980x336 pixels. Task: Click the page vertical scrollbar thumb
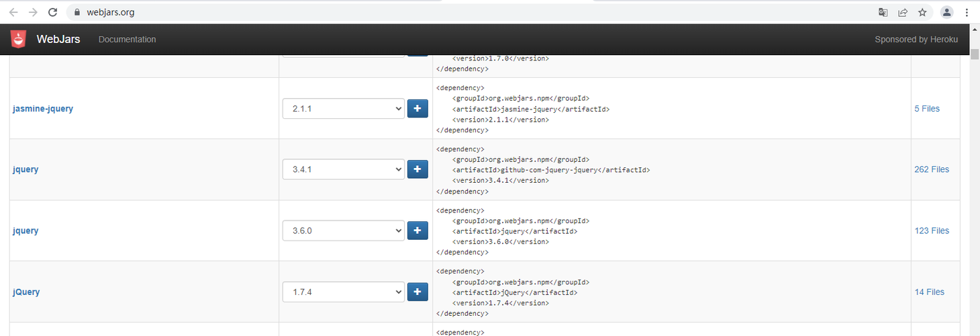point(975,53)
